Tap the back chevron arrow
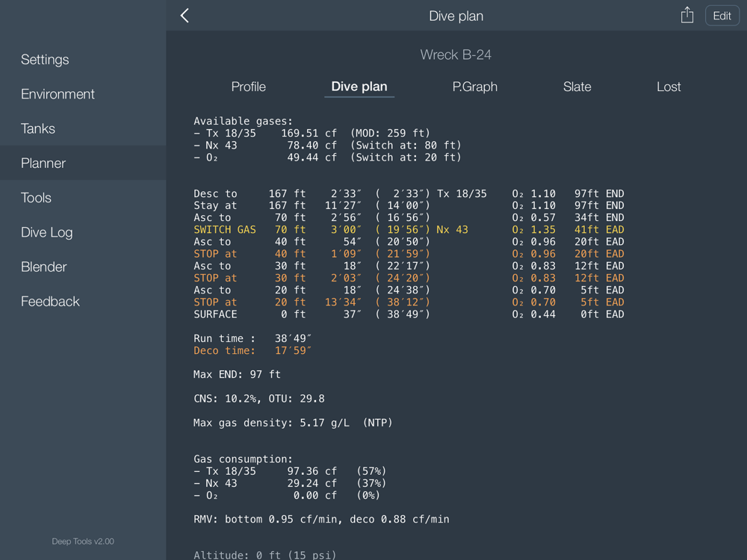Screen dimensions: 747x560 [185, 16]
